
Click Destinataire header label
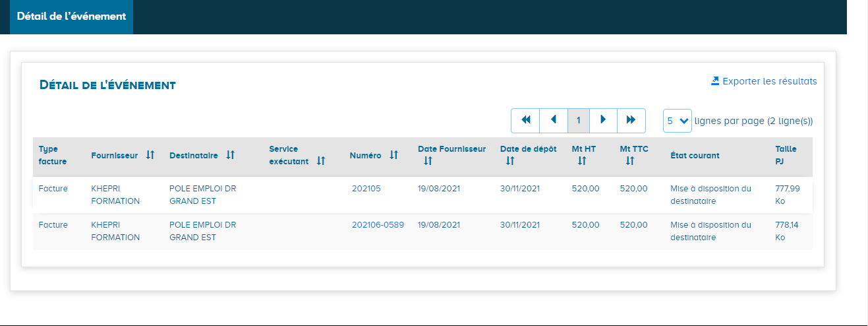click(x=194, y=156)
